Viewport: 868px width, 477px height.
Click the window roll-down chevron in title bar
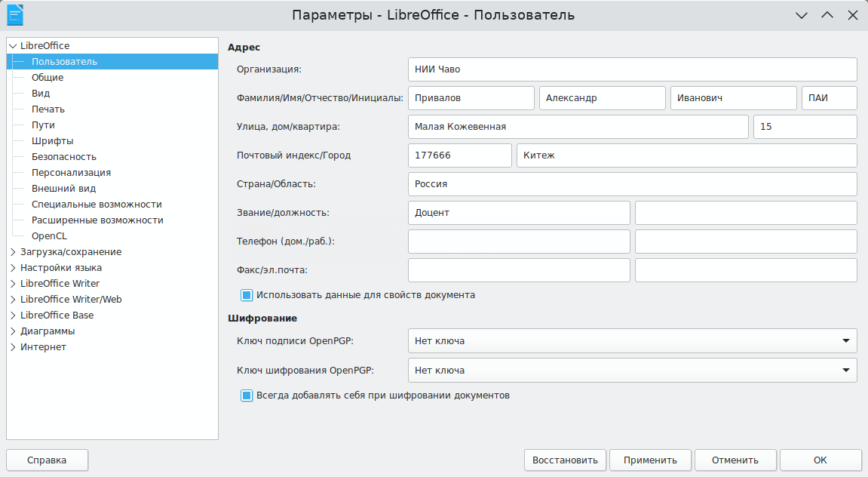tap(802, 16)
